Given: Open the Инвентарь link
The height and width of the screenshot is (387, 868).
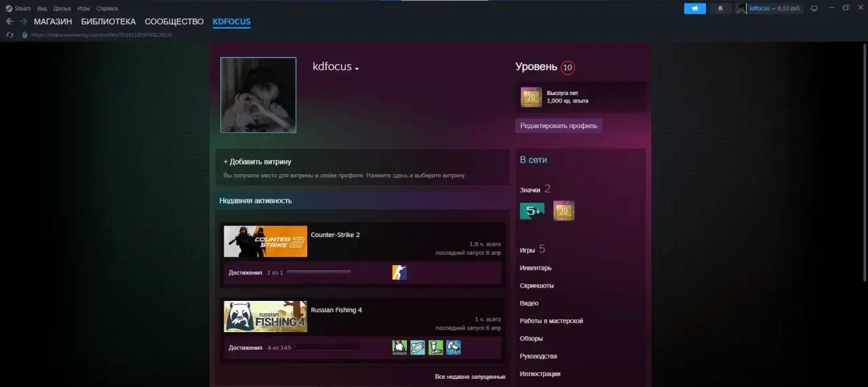Looking at the screenshot, I should (535, 268).
